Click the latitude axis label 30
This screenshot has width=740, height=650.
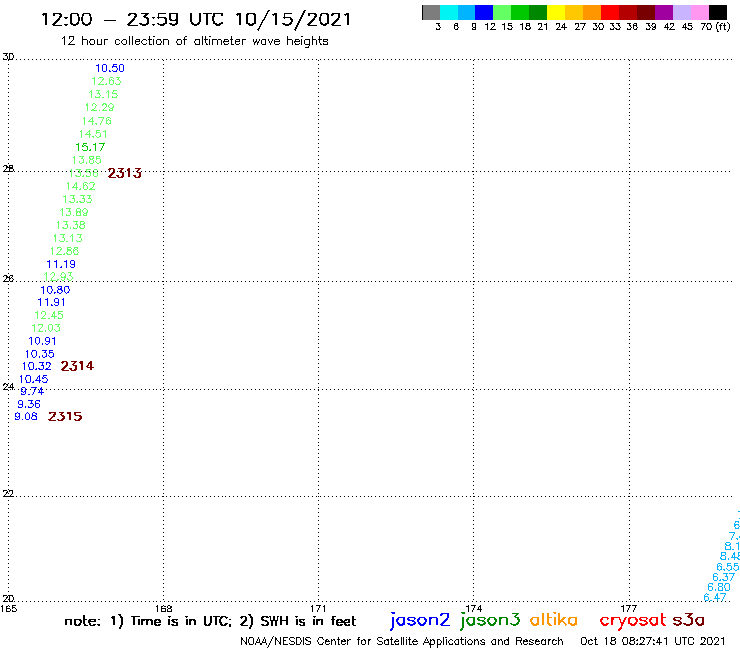pyautogui.click(x=8, y=57)
